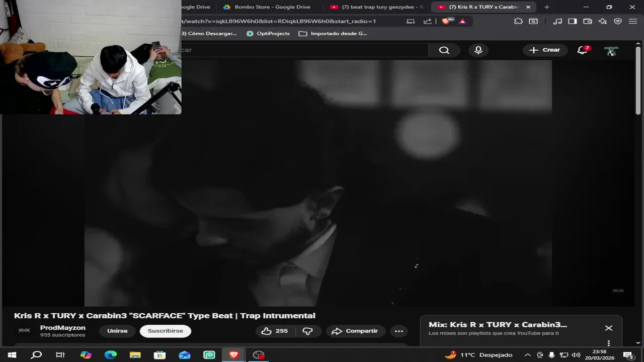
Task: Open the browser extensions puzzle icon
Action: 518,21
